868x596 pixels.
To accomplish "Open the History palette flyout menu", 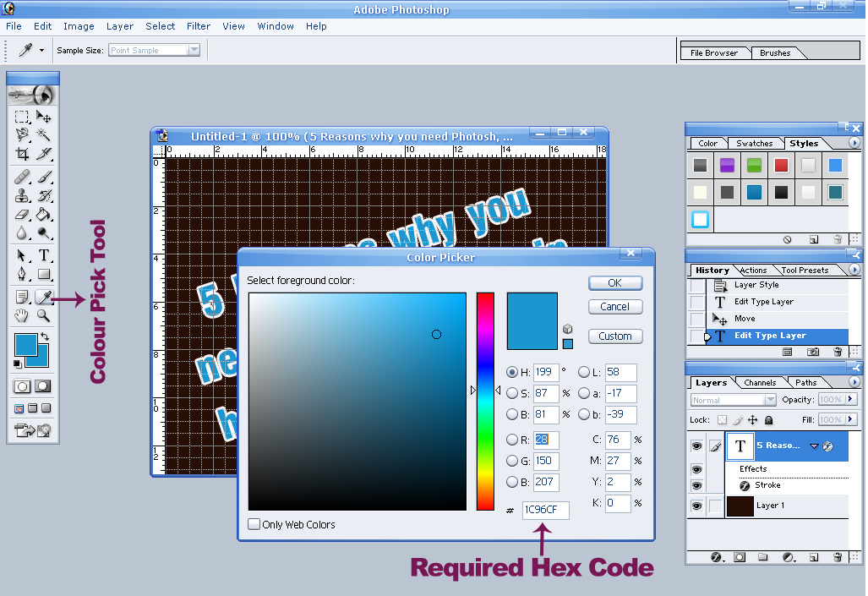I will [854, 270].
